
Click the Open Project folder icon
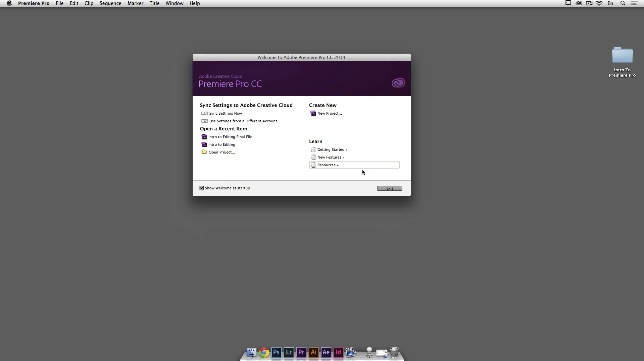point(204,152)
